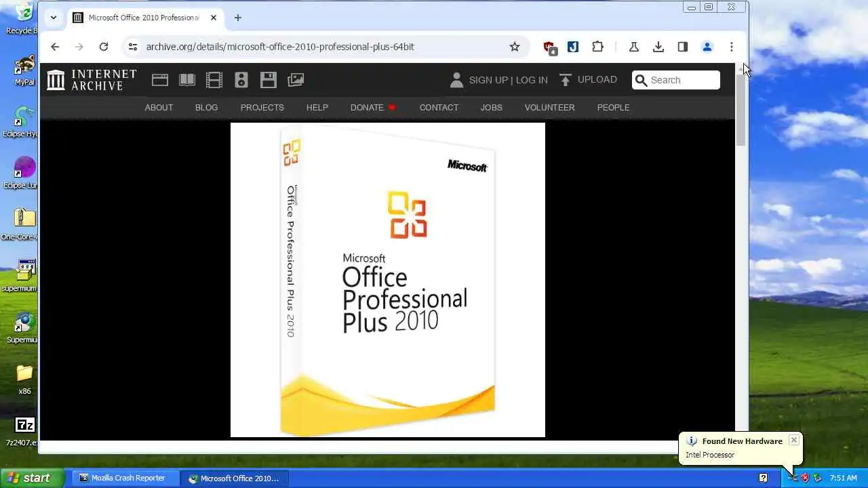Viewport: 868px width, 488px height.
Task: Open the PEOPLE link
Action: point(613,107)
